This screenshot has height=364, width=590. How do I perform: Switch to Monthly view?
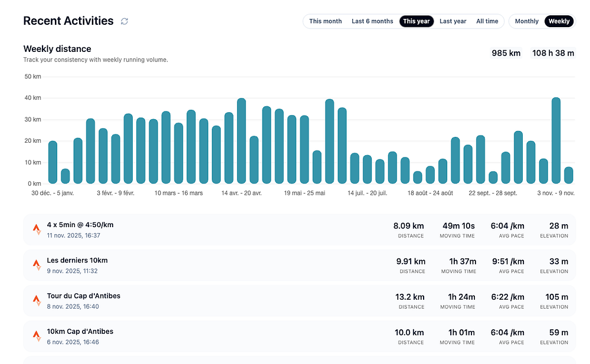pos(526,21)
